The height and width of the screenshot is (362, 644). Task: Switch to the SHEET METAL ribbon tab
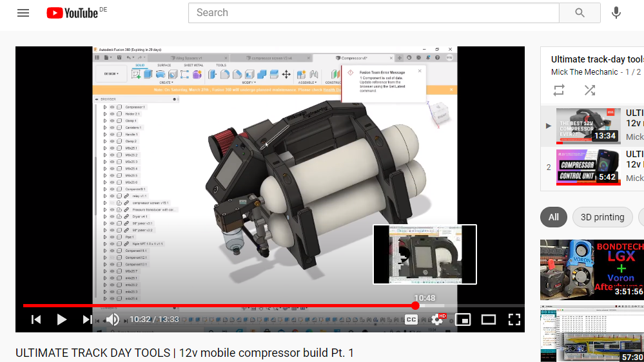coord(193,65)
